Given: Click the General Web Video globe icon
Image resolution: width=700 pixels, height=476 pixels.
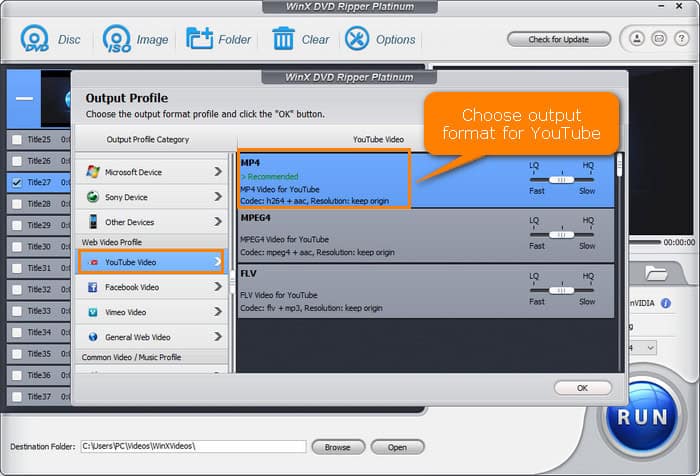Looking at the screenshot, I should [93, 337].
